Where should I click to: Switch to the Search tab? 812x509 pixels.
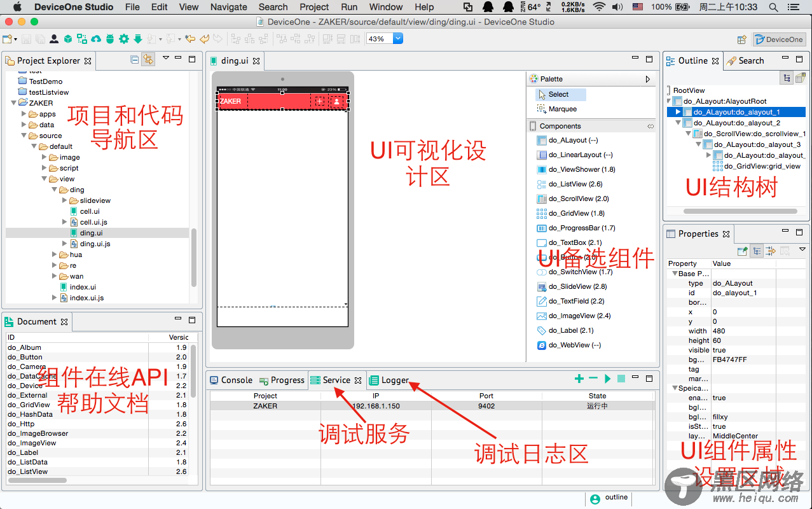pos(745,60)
